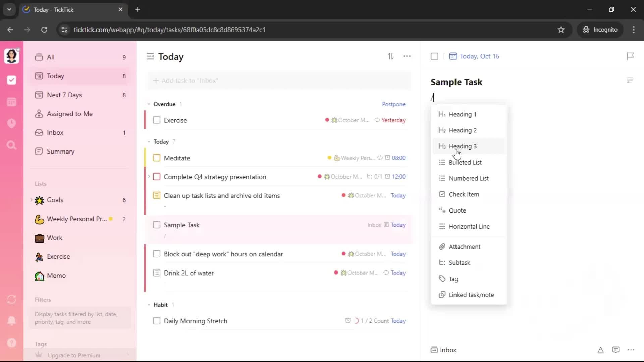The height and width of the screenshot is (362, 644).
Task: Check off the Exercise task
Action: point(157,120)
